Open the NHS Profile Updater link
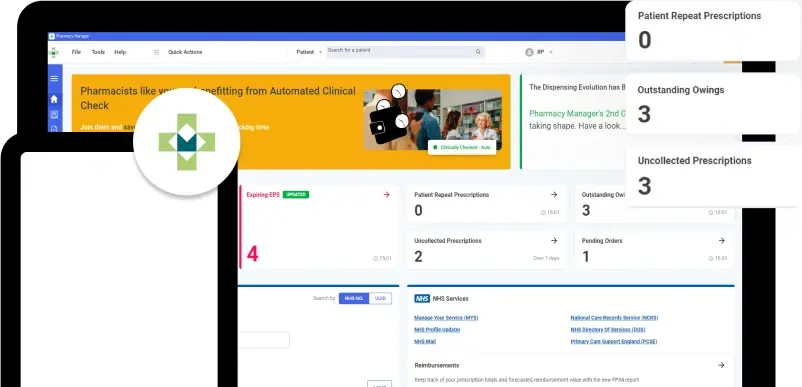 [437, 329]
